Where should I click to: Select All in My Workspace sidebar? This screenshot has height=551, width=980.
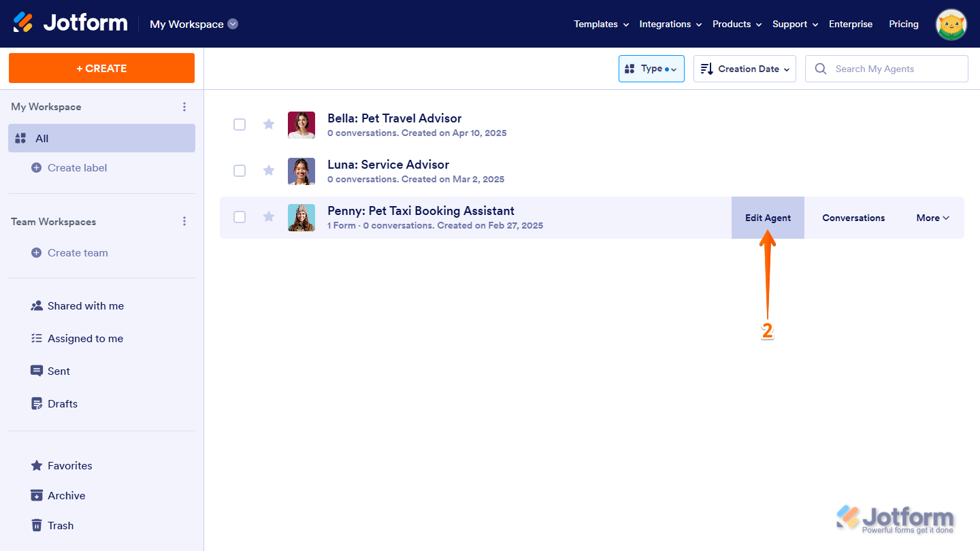[101, 138]
